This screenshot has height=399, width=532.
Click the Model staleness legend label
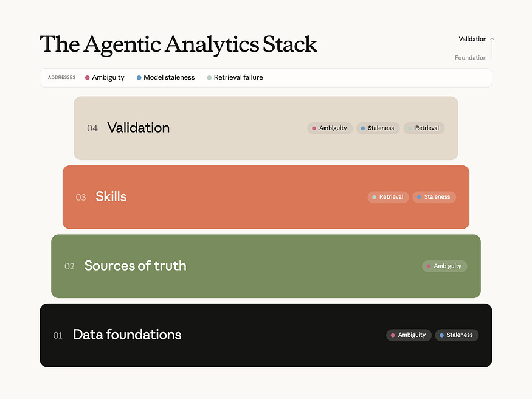(x=169, y=78)
